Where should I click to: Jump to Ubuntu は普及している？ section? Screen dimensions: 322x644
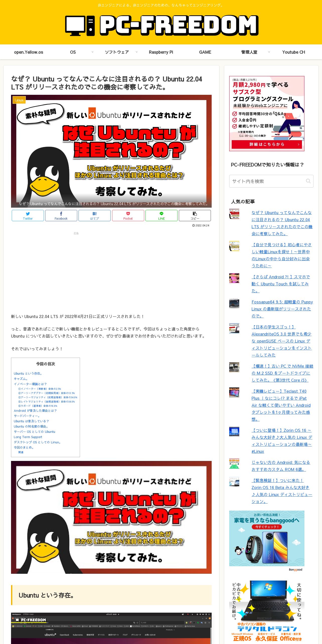click(31, 421)
